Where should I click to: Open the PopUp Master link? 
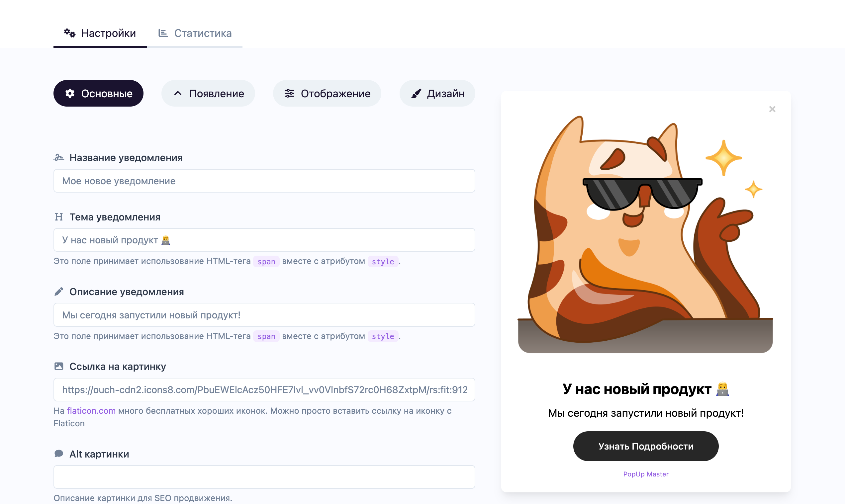646,474
